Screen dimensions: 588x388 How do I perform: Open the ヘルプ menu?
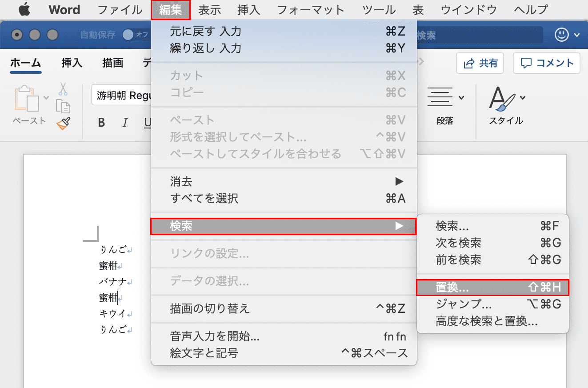pyautogui.click(x=531, y=9)
